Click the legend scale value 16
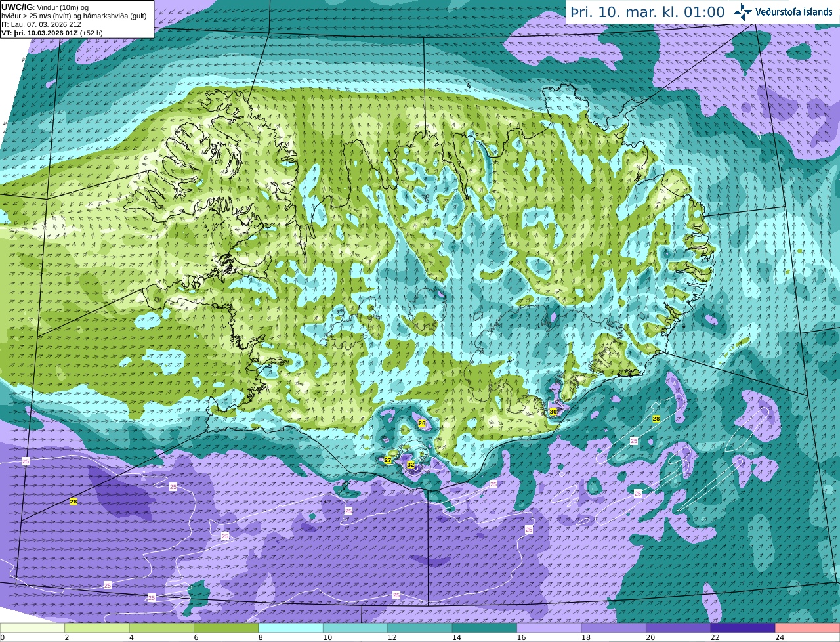Viewport: 840px width, 642px height. [x=521, y=637]
